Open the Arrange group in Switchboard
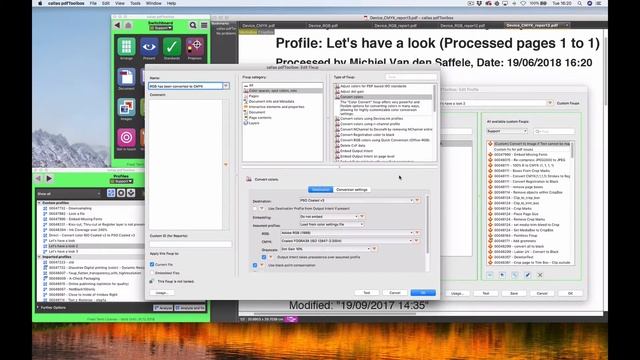Screen dimensions: 640x360 [x=126, y=47]
